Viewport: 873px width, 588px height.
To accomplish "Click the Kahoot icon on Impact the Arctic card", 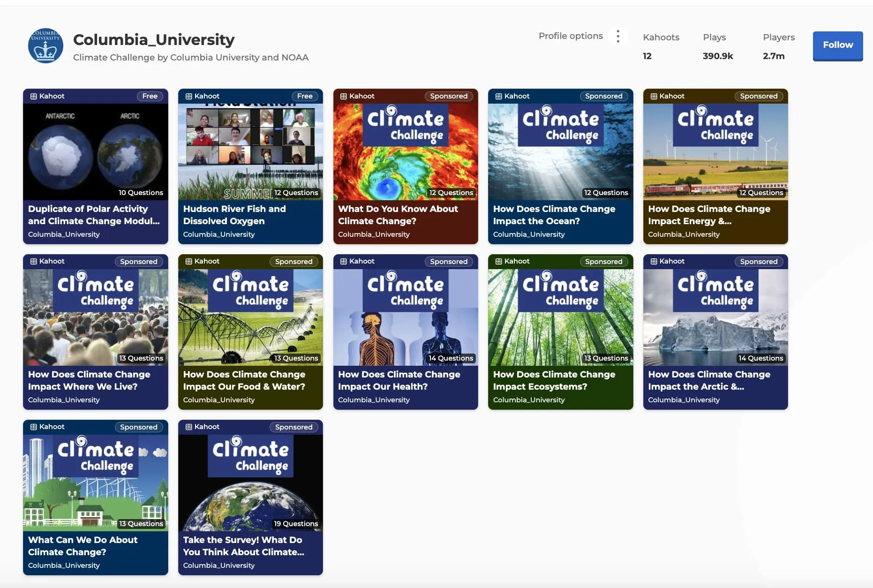I will click(x=654, y=262).
